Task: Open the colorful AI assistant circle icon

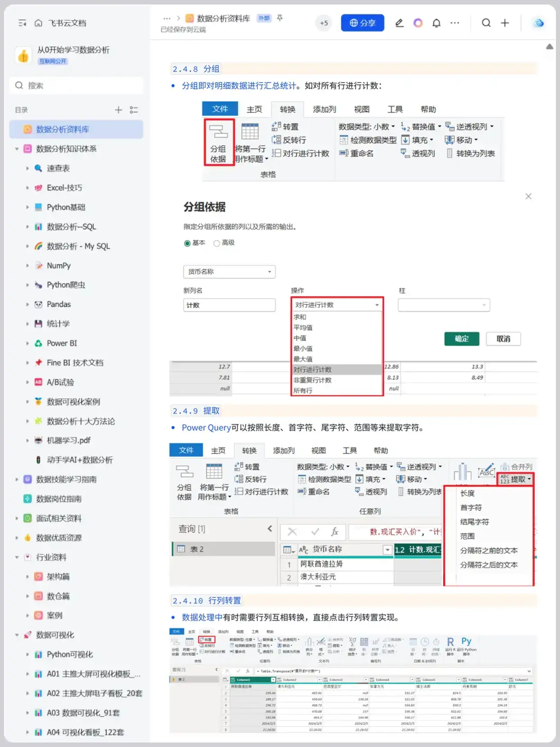Action: click(418, 23)
